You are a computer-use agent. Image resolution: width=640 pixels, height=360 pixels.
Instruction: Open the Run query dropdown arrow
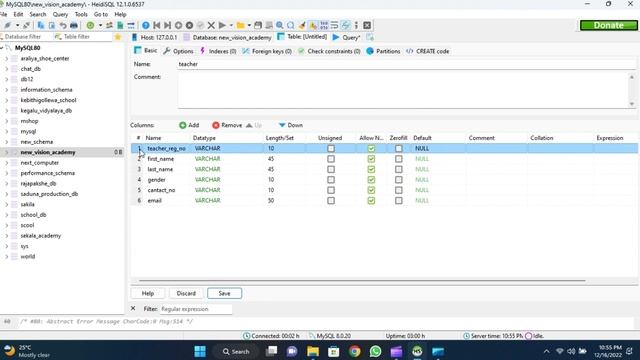coord(231,25)
